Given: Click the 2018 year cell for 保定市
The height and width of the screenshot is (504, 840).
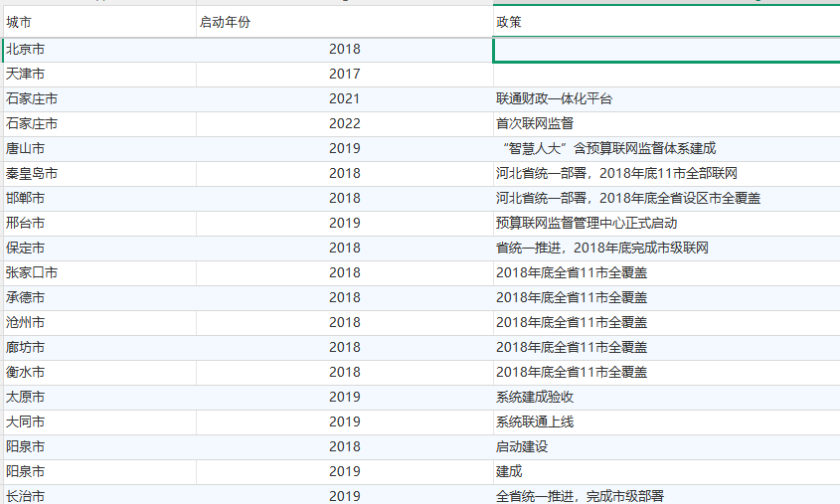Looking at the screenshot, I should tap(345, 249).
